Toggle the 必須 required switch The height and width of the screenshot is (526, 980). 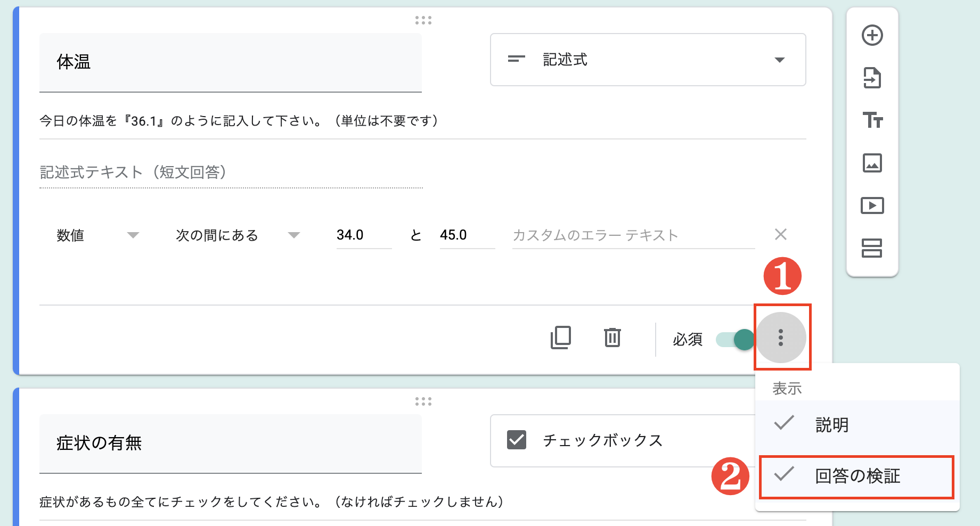click(x=735, y=340)
